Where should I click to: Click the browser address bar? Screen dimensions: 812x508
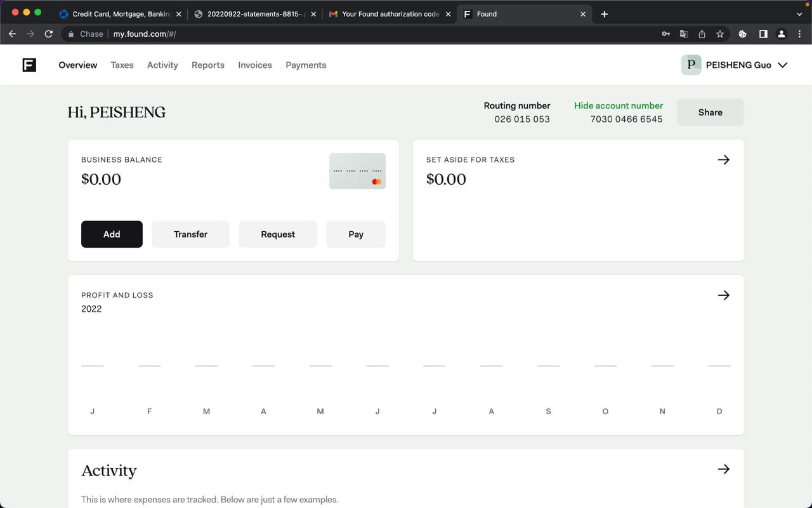381,34
